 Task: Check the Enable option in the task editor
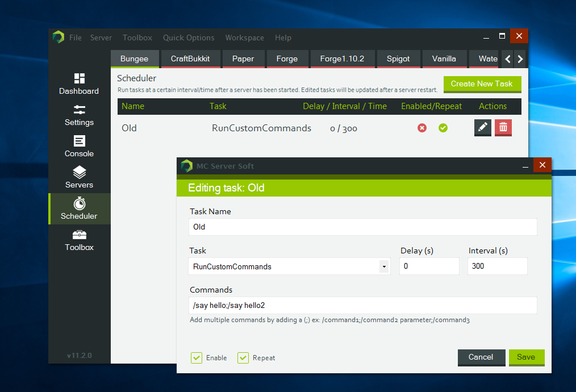click(197, 358)
